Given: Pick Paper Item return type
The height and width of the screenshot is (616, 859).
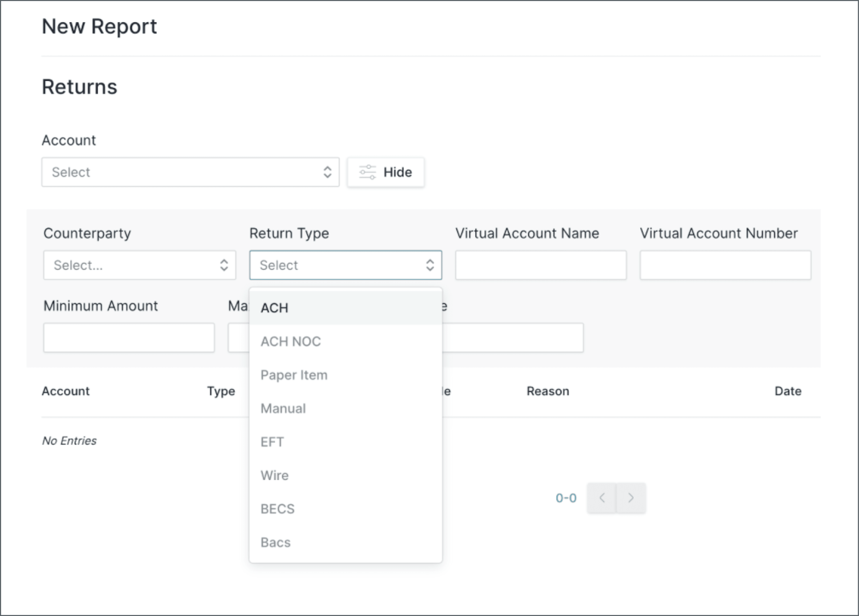Looking at the screenshot, I should [294, 375].
